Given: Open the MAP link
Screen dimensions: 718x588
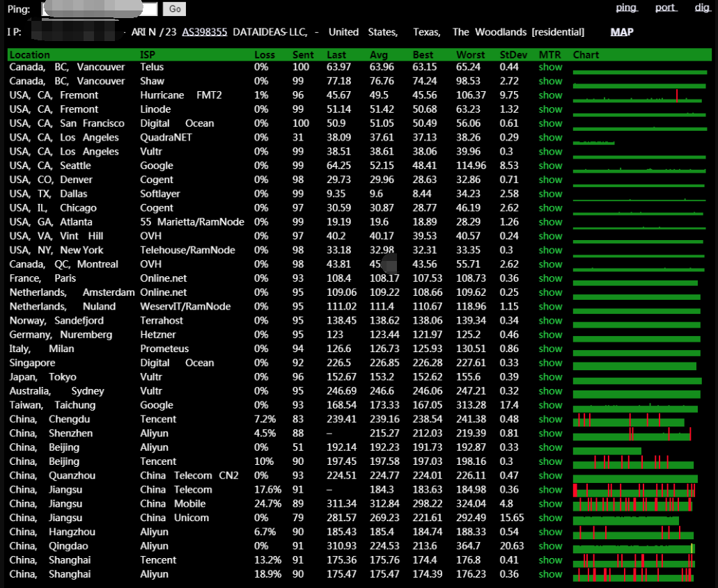Looking at the screenshot, I should (x=622, y=32).
